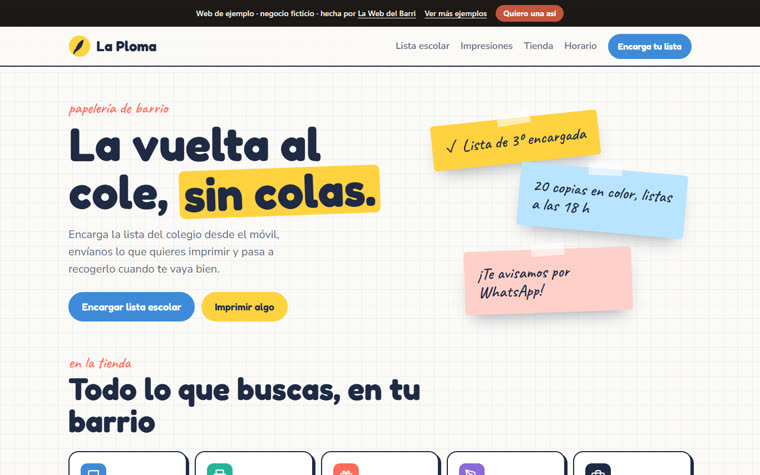
Task: Open the La Web del Barri link
Action: 387,14
